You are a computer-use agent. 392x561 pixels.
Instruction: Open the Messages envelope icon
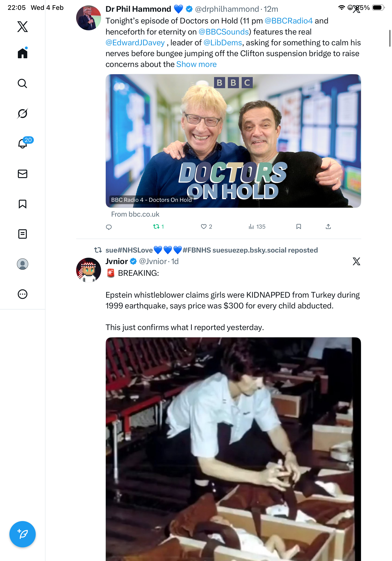pos(23,174)
